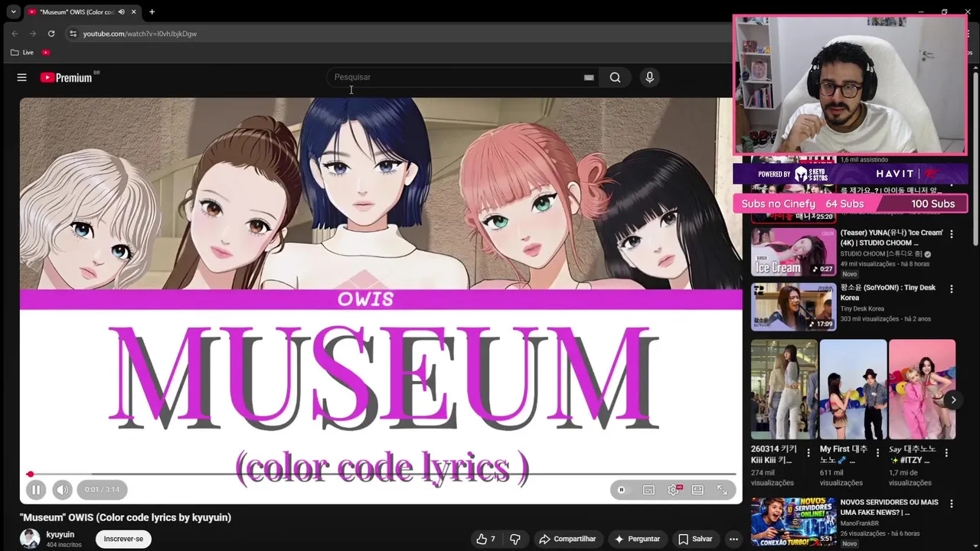Open the YouTube hamburger guide menu

(x=21, y=77)
